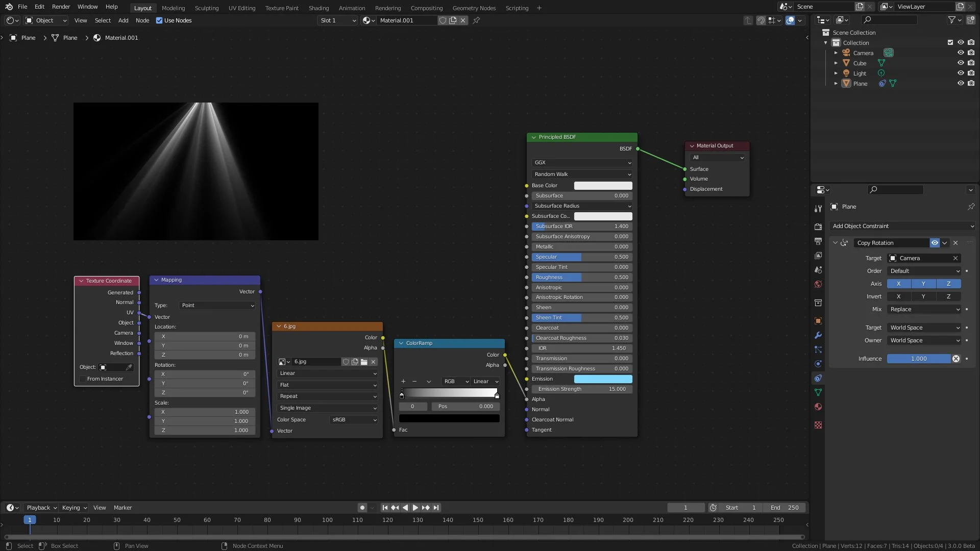980x551 pixels.
Task: Open the Material properties tab icon
Action: click(818, 407)
